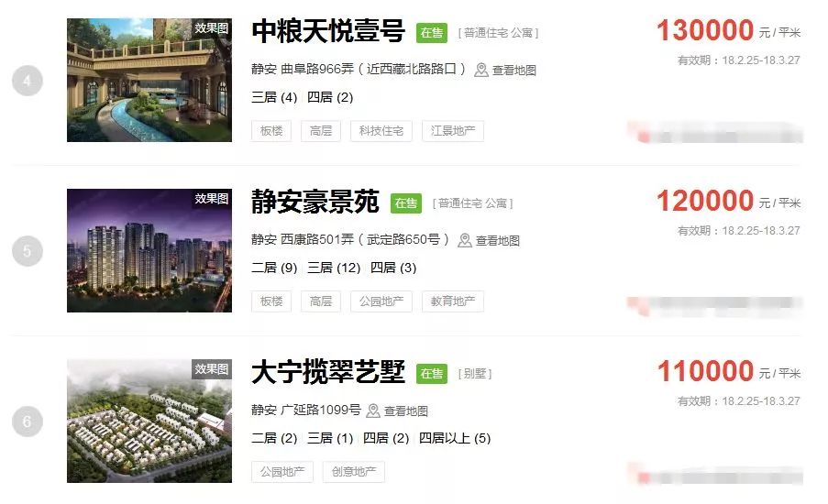Image resolution: width=828 pixels, height=504 pixels.
Task: Click the rank 4 circle badge
Action: click(28, 81)
